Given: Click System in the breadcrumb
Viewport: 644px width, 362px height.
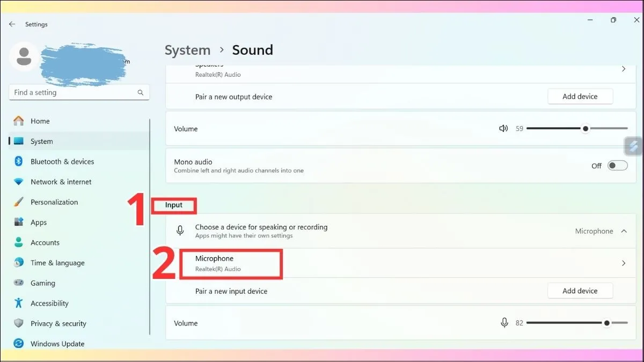Looking at the screenshot, I should pyautogui.click(x=187, y=50).
